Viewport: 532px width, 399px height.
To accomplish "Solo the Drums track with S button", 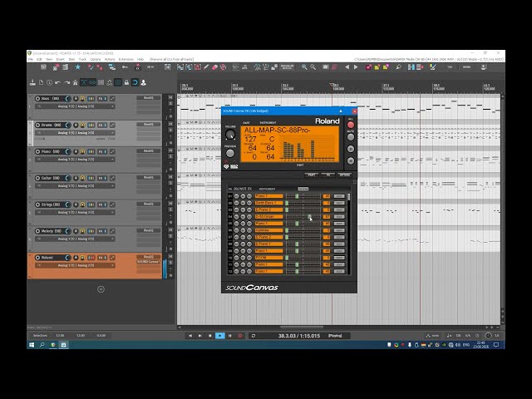I will [170, 130].
